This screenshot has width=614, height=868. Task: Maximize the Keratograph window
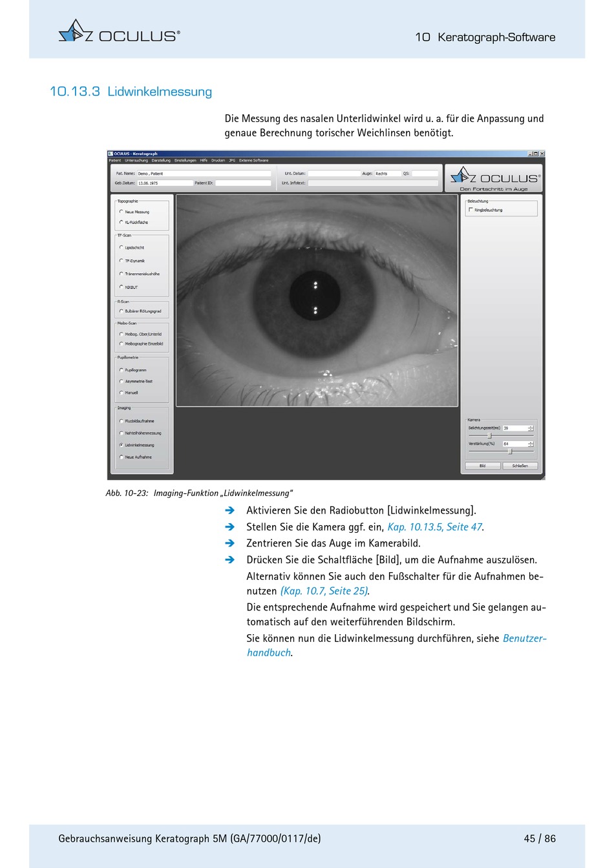coord(536,154)
